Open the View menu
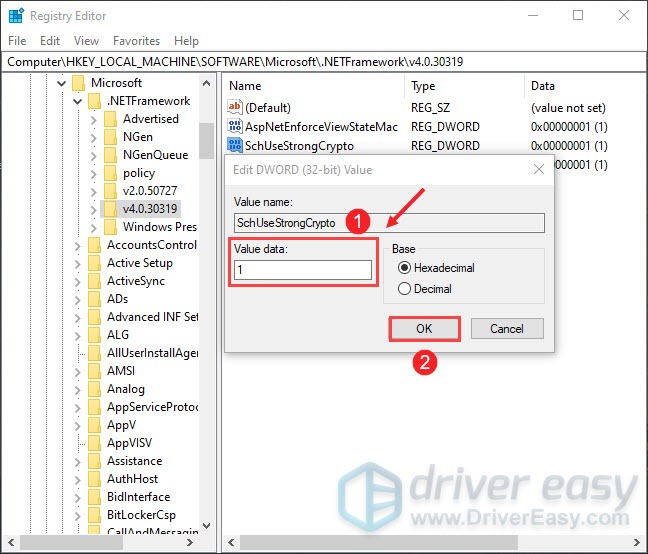 [x=86, y=41]
